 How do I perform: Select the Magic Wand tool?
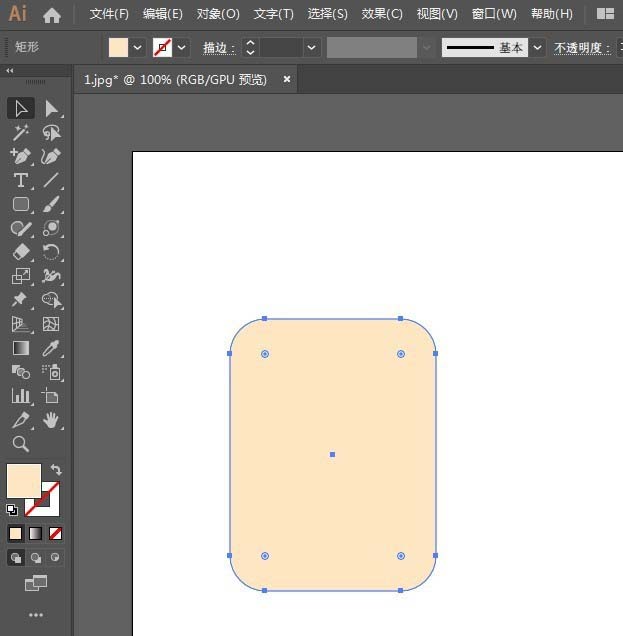(x=20, y=133)
